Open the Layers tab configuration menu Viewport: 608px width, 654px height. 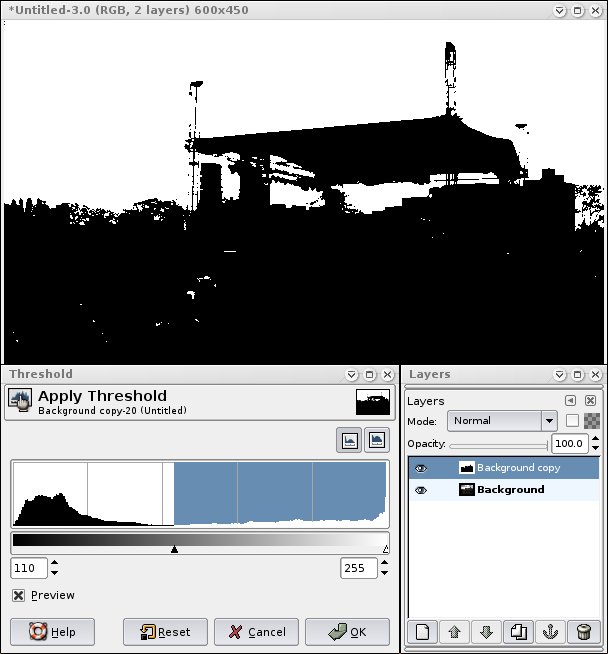click(x=571, y=401)
